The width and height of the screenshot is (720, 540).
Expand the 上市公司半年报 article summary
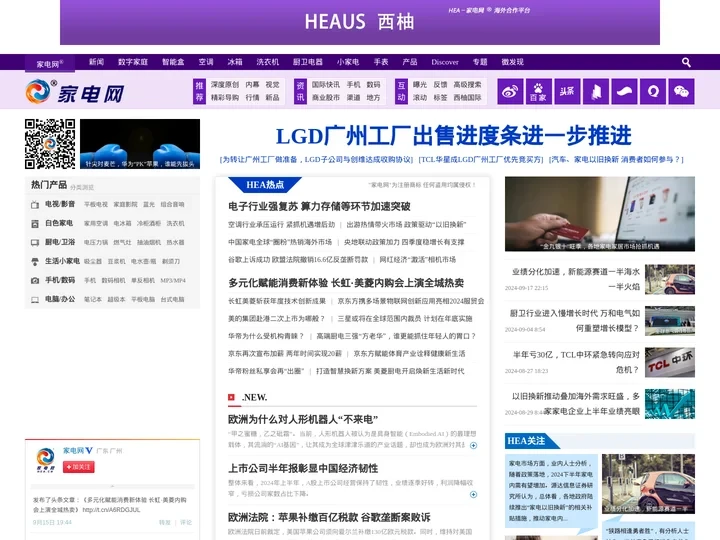click(x=473, y=494)
